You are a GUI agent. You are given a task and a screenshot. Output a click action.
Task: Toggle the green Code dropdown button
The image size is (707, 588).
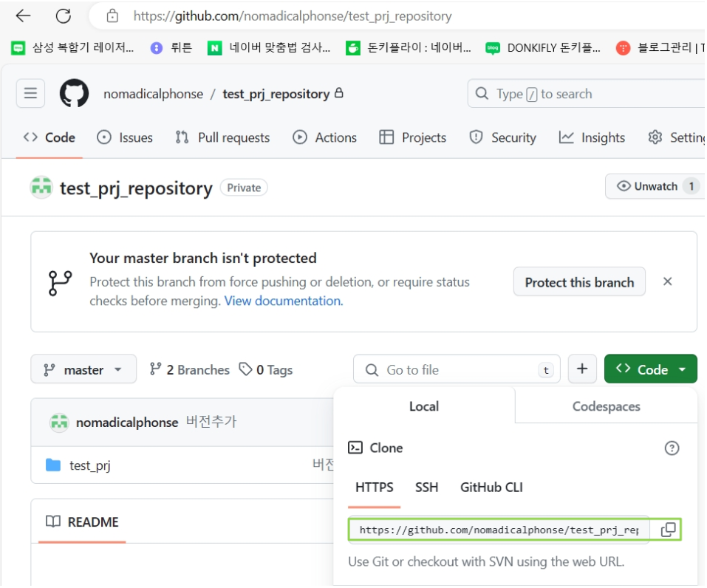tap(650, 369)
